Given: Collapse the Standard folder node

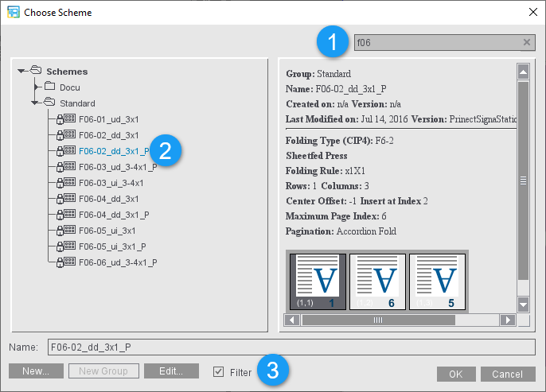Looking at the screenshot, I should click(x=36, y=103).
